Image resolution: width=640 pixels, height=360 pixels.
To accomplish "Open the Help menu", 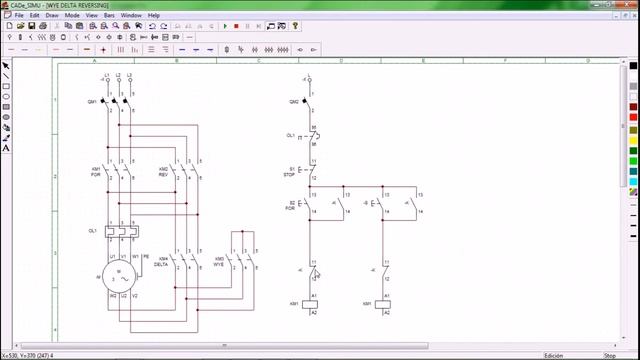I will point(153,16).
